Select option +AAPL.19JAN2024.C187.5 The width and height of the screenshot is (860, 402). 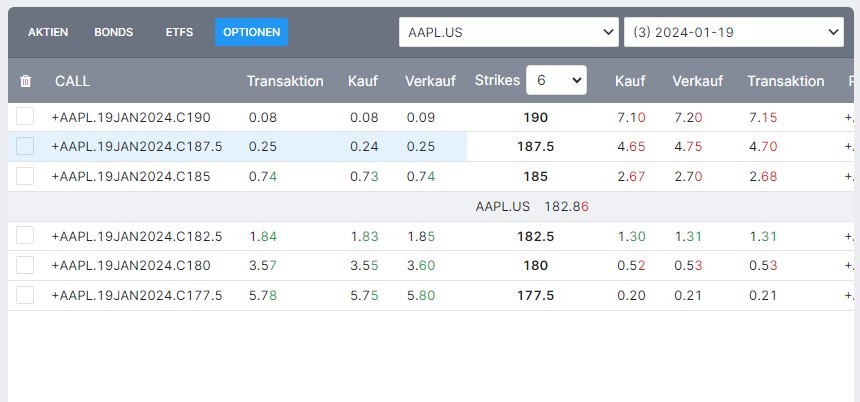pyautogui.click(x=137, y=147)
